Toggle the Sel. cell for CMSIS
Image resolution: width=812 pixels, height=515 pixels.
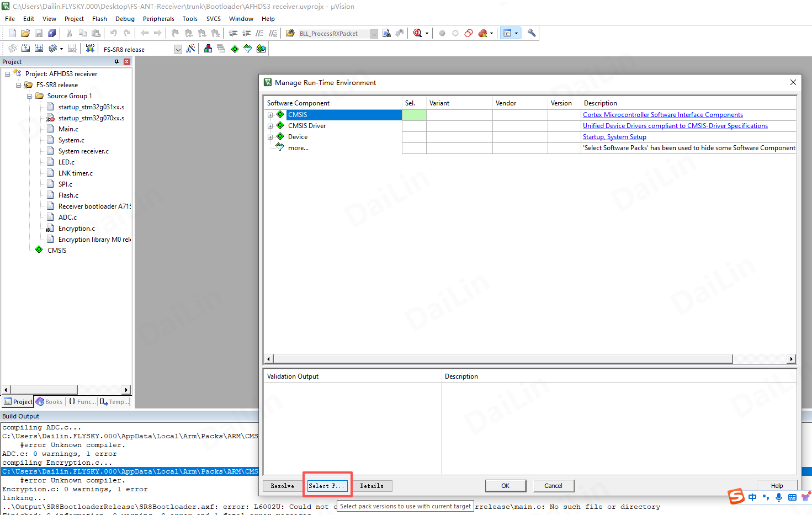click(x=414, y=115)
